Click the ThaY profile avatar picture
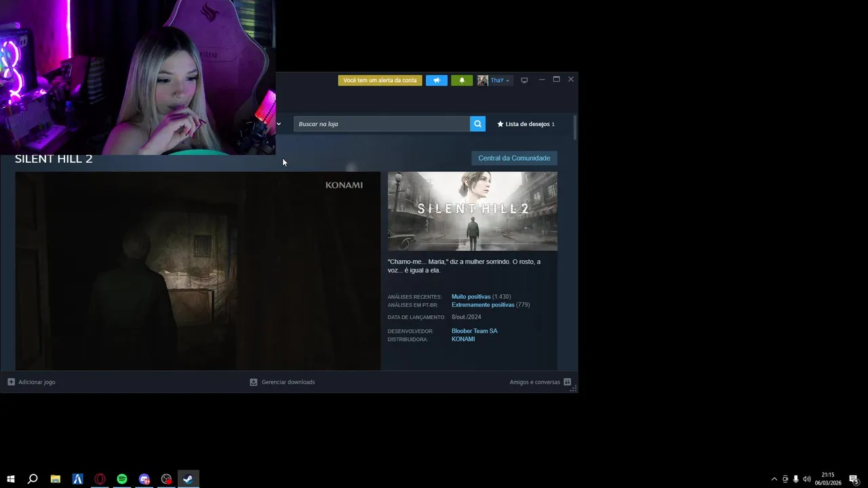Screen dimensions: 868x488 (483, 80)
